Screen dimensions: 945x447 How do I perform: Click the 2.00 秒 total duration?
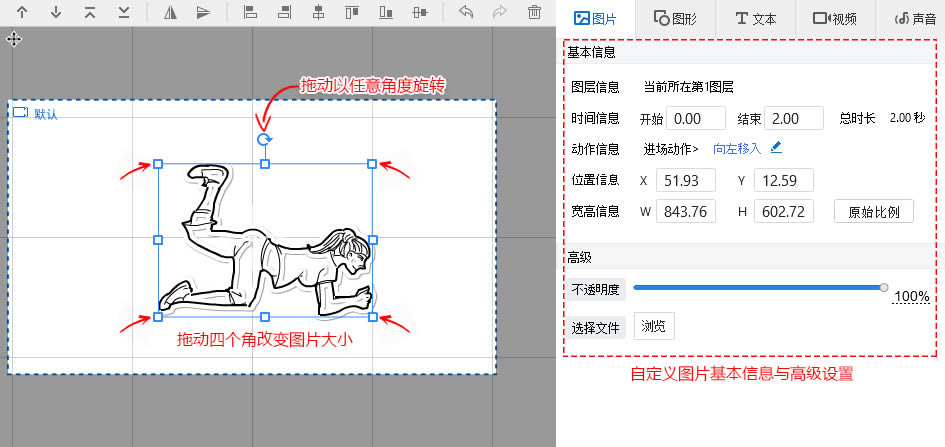907,118
